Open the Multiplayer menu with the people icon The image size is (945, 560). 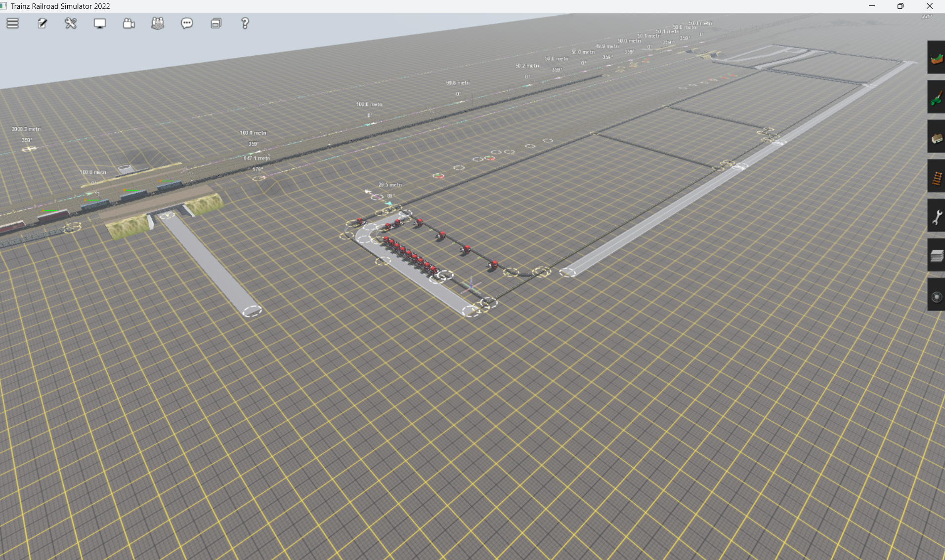(x=158, y=23)
